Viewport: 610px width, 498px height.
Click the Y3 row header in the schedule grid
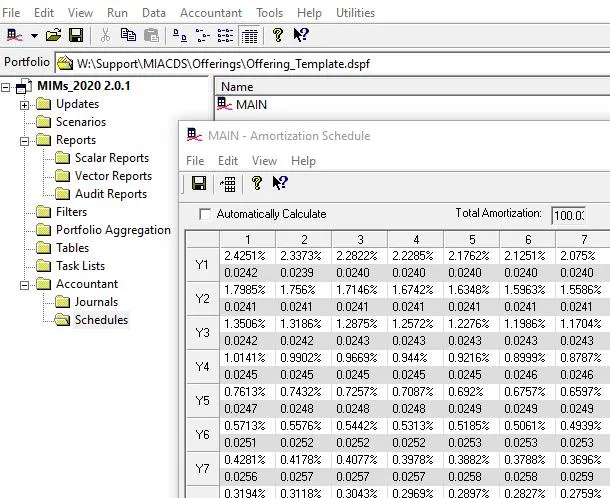[x=203, y=333]
